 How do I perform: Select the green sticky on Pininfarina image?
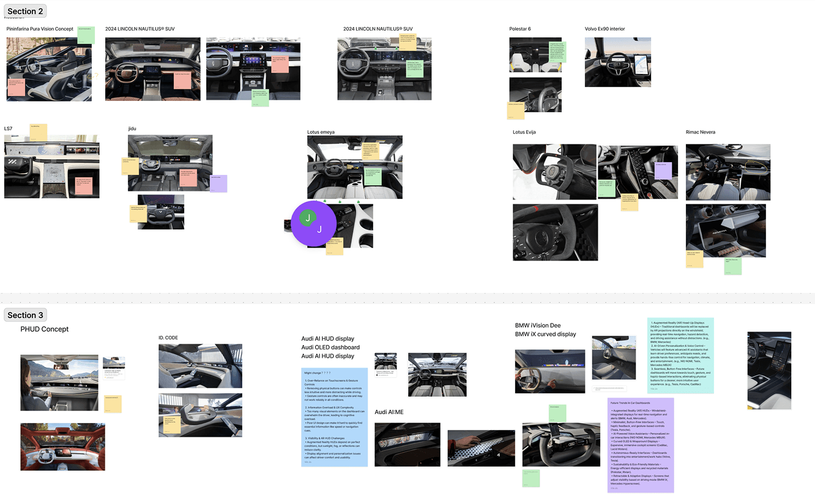coord(86,35)
